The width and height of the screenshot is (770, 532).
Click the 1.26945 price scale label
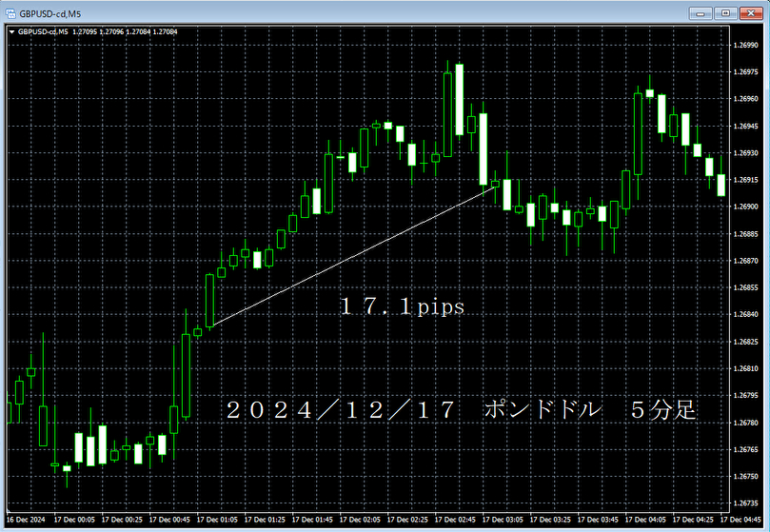pyautogui.click(x=745, y=127)
